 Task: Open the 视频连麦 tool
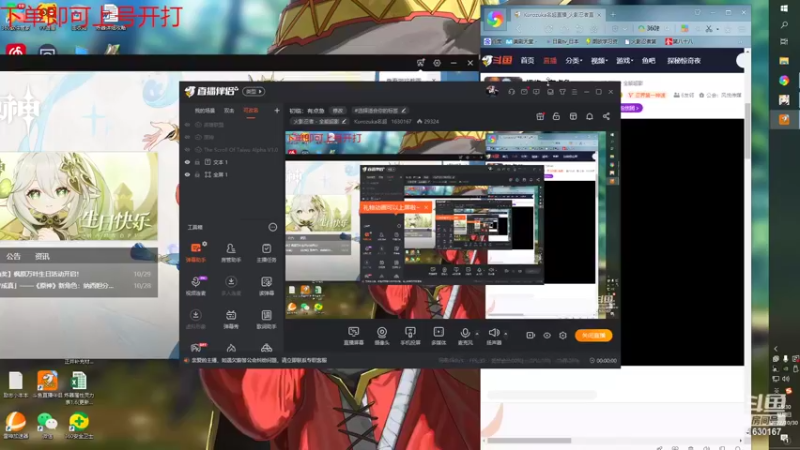(195, 286)
